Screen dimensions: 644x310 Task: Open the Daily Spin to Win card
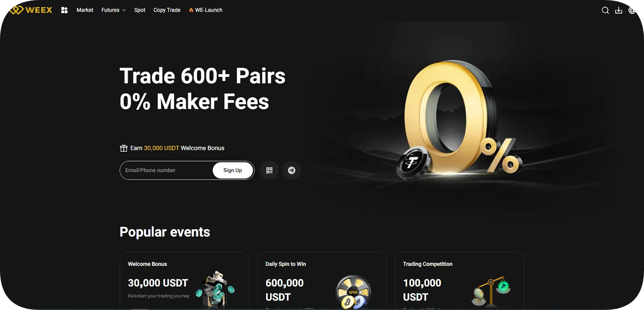(x=322, y=281)
